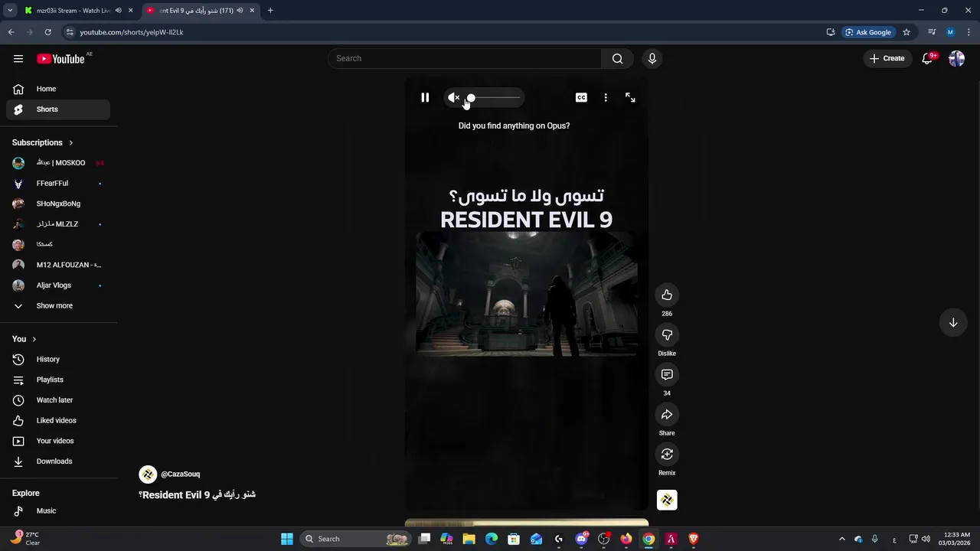The width and height of the screenshot is (980, 551).
Task: Like the Short with the thumbs-up icon
Action: (x=667, y=295)
